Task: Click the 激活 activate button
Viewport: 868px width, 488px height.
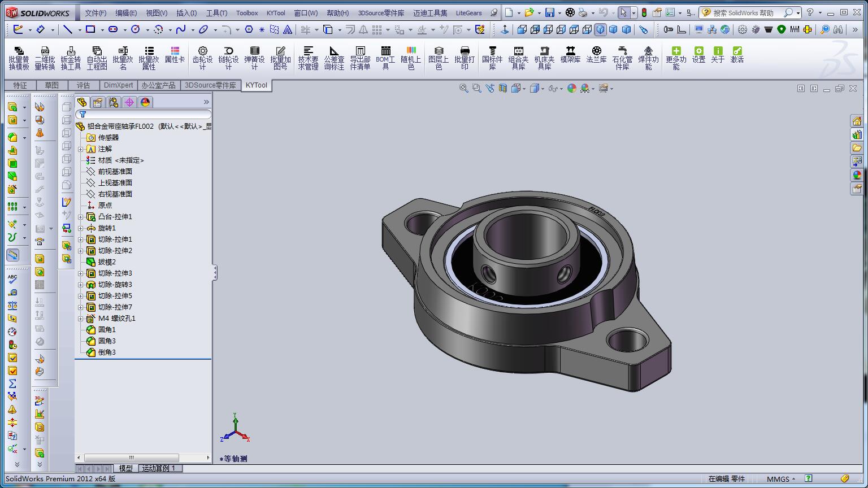Action: [x=737, y=55]
